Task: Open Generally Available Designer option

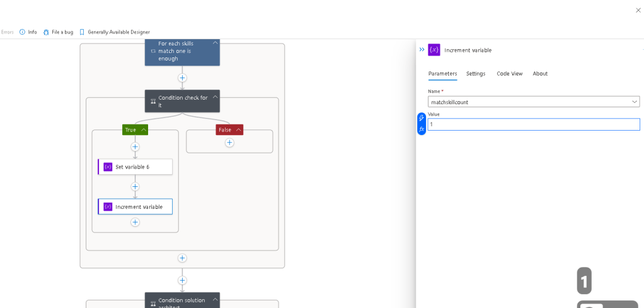Action: [x=115, y=32]
